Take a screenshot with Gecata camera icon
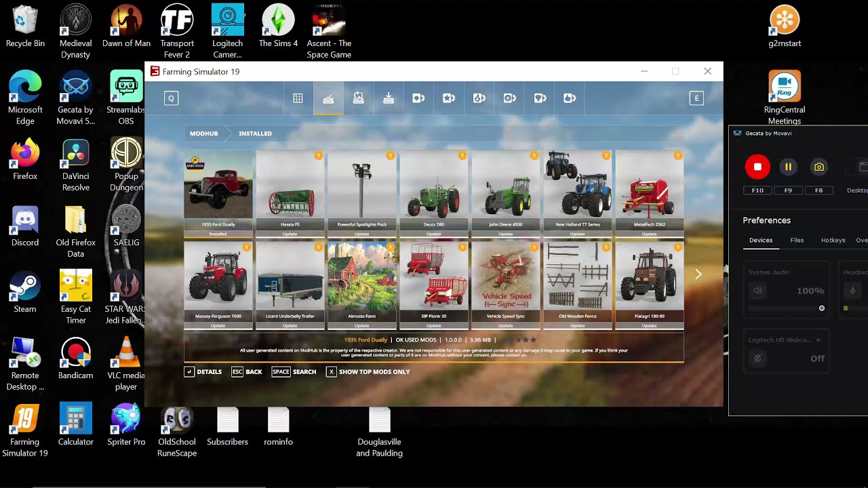Viewport: 868px width, 488px height. (x=819, y=167)
